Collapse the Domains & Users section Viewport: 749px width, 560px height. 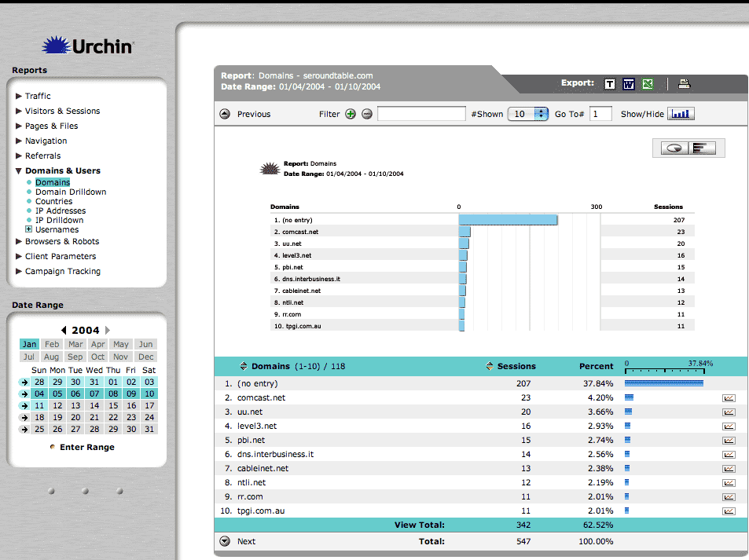coord(19,171)
